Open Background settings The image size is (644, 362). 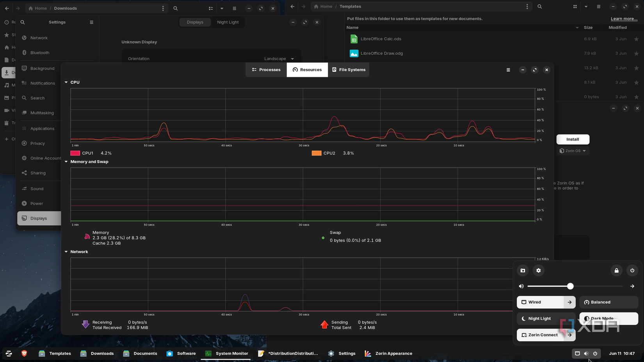tap(43, 68)
